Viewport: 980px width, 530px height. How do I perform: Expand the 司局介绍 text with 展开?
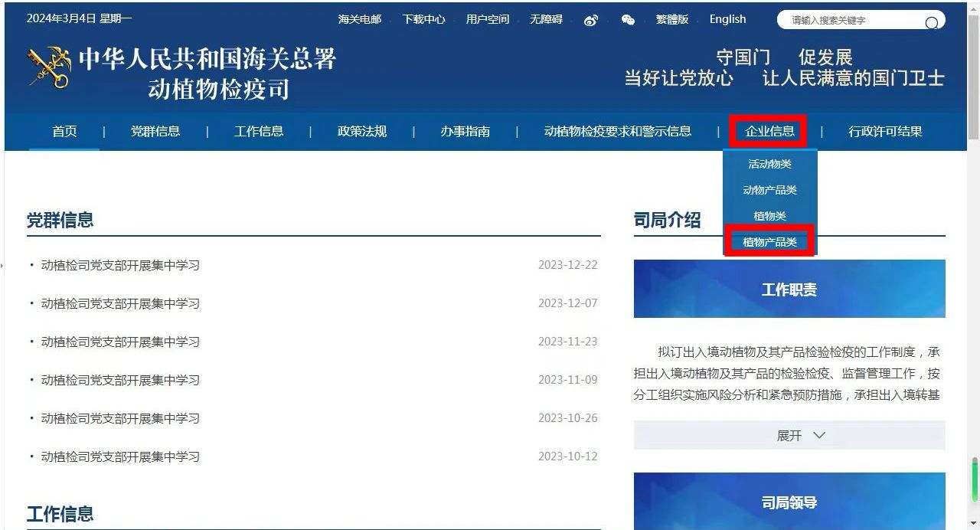pos(789,435)
